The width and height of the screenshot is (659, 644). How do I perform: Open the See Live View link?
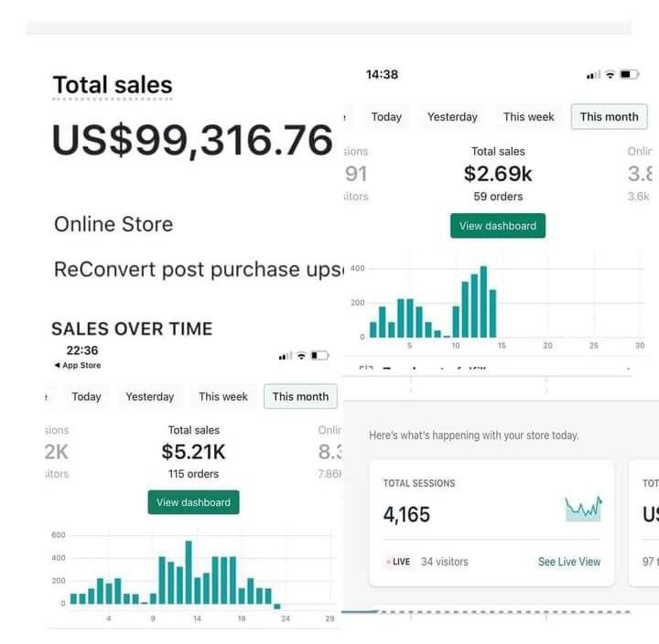pos(569,562)
